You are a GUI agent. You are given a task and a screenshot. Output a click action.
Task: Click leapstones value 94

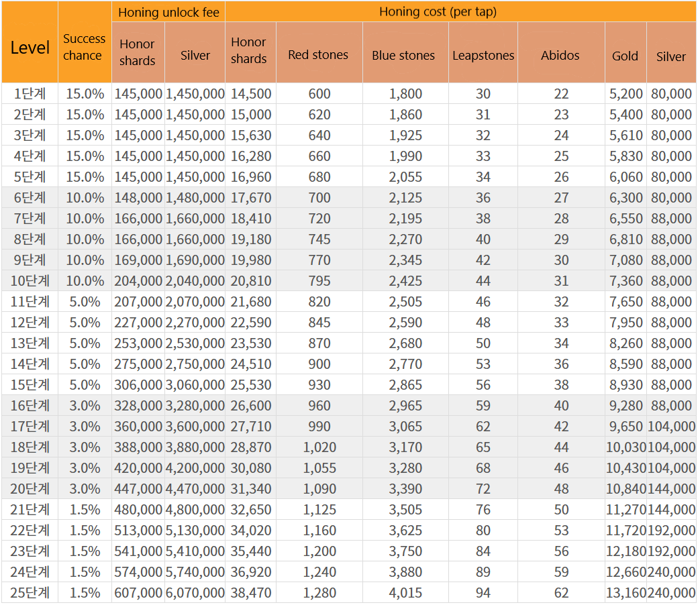[x=483, y=592]
